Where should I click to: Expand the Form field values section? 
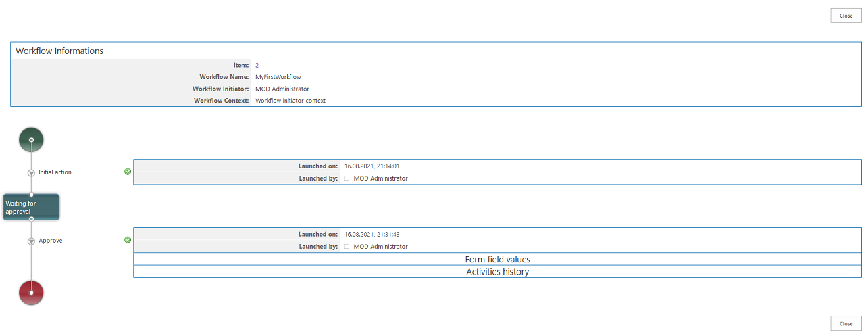tap(496, 259)
